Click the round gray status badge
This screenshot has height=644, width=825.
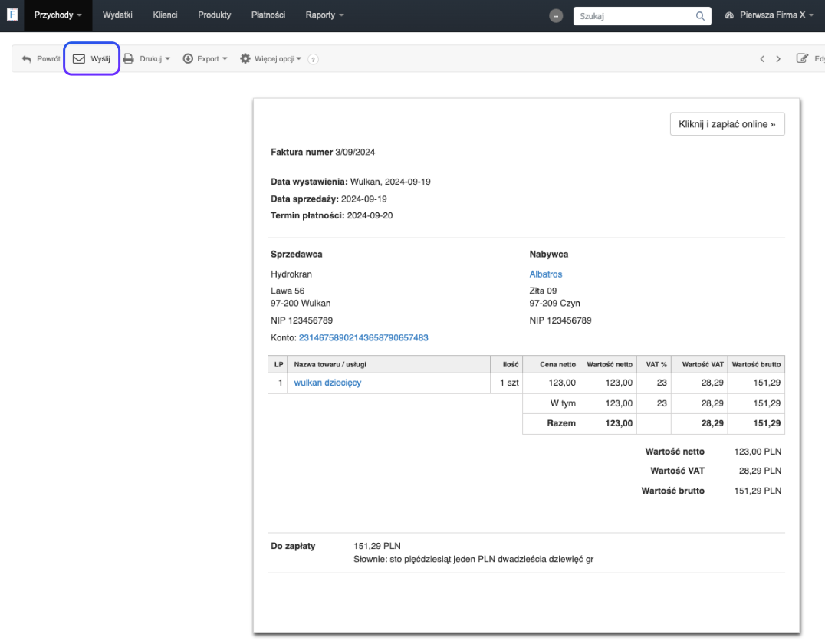(557, 16)
